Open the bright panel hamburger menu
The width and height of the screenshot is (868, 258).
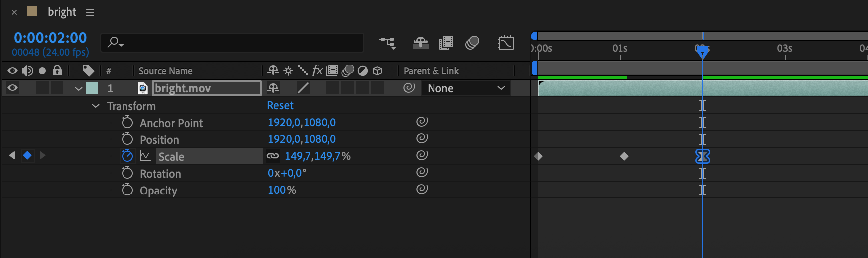[x=90, y=12]
